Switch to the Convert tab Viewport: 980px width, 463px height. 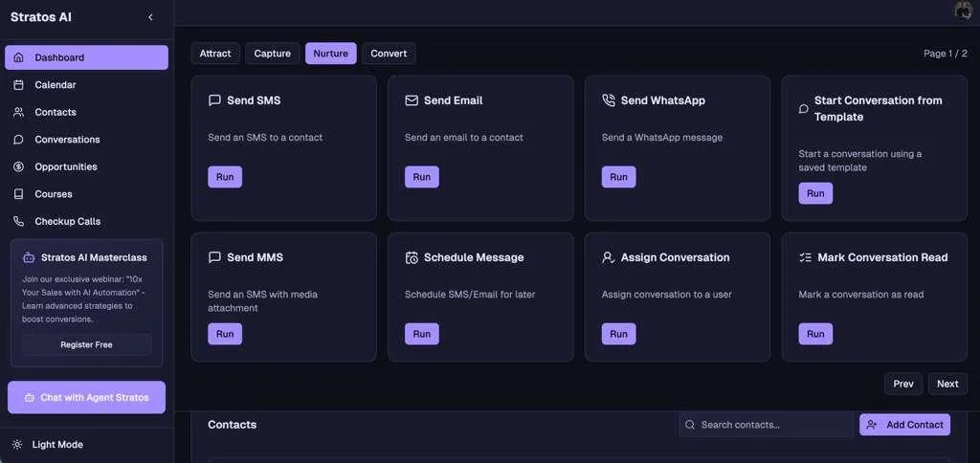click(389, 54)
